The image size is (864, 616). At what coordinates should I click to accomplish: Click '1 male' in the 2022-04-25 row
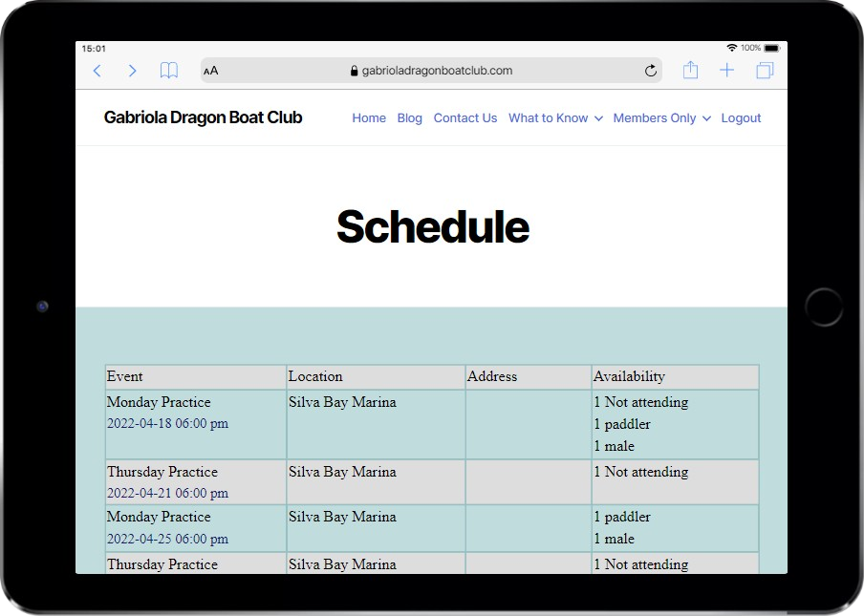pyautogui.click(x=614, y=539)
